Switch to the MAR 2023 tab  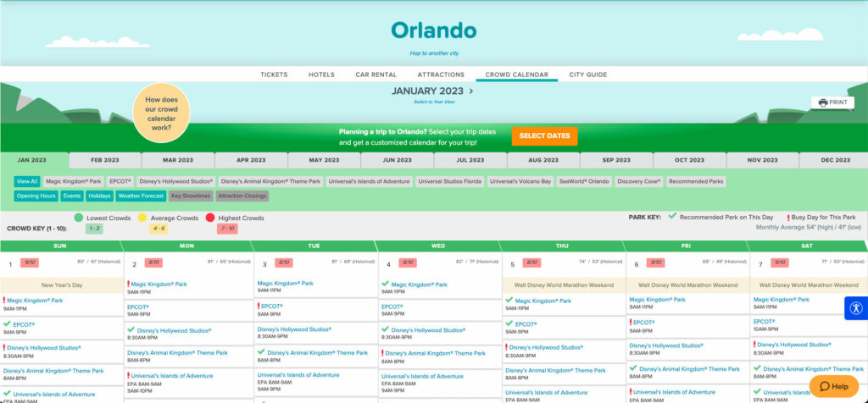tap(178, 160)
